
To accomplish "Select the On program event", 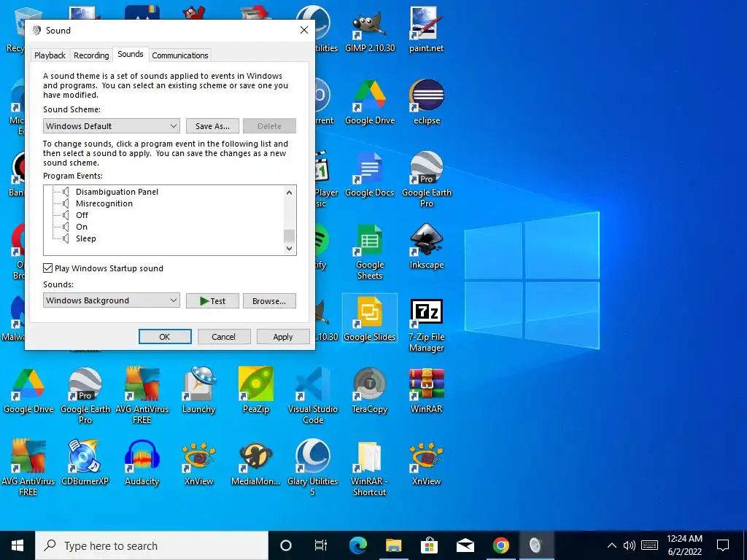I will coord(82,227).
